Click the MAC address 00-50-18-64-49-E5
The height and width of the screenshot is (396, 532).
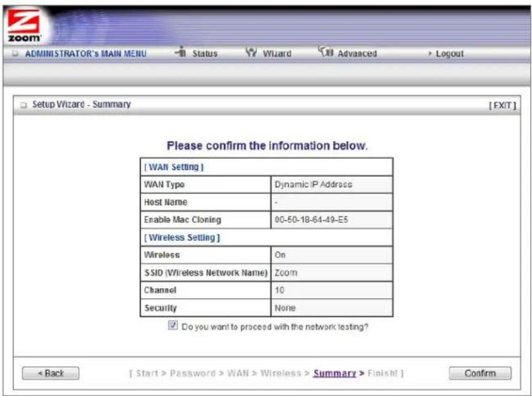(311, 219)
